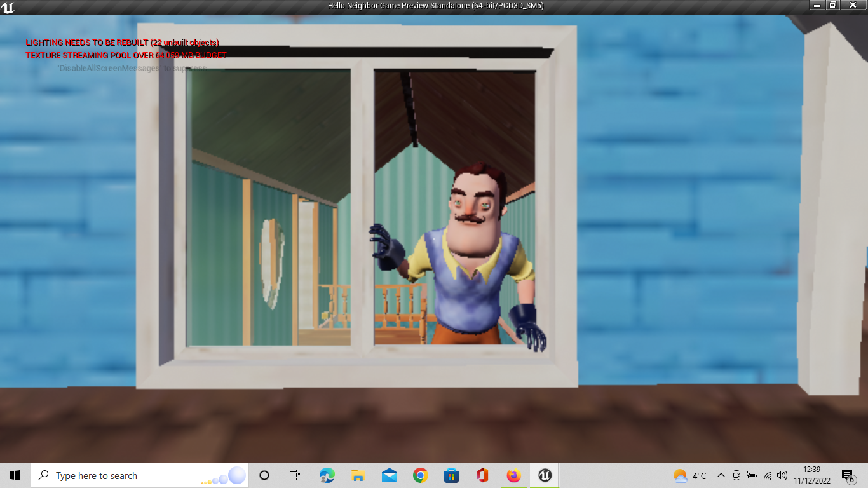This screenshot has width=868, height=488.
Task: Close the Hello Neighbor preview window
Action: (x=853, y=5)
